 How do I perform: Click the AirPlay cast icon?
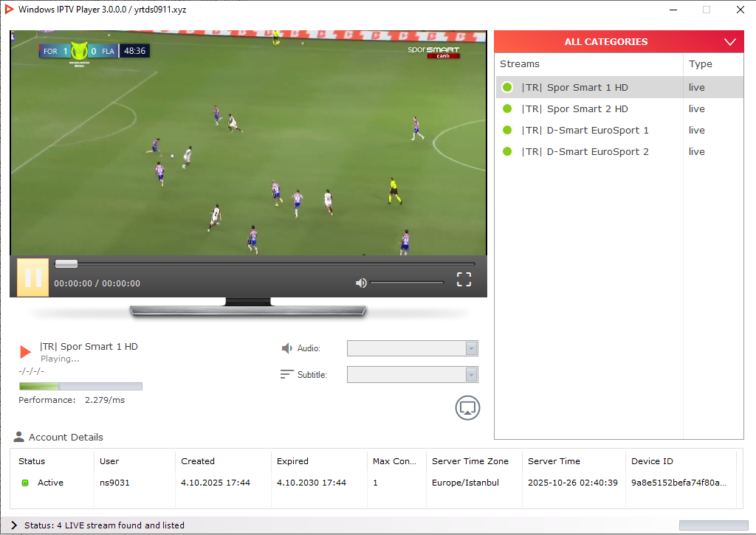pos(467,407)
